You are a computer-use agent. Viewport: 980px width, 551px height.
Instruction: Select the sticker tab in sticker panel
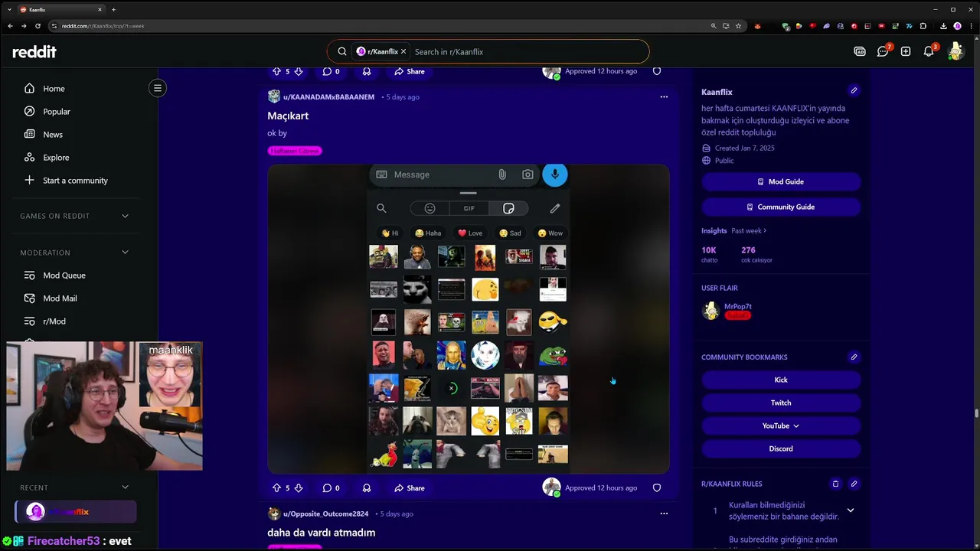coord(508,208)
